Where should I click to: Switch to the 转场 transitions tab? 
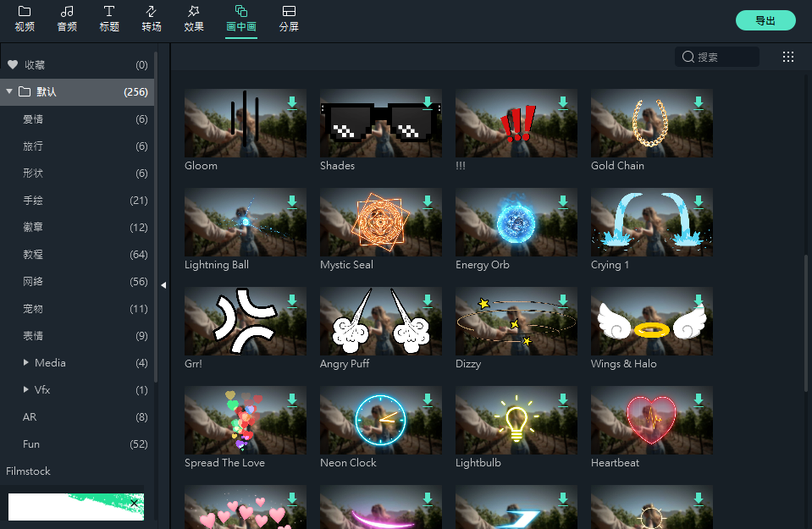152,19
